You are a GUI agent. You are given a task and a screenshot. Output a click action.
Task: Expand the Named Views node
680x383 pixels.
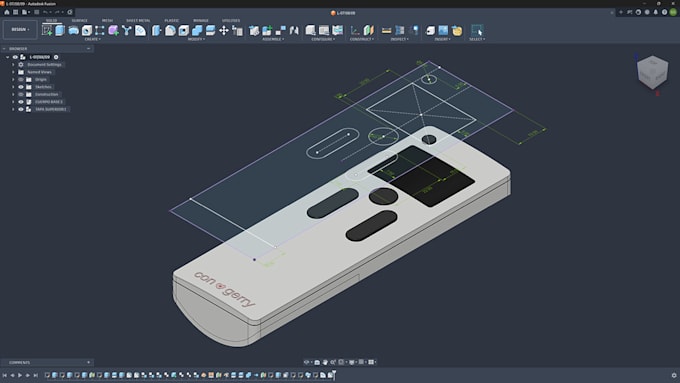13,72
